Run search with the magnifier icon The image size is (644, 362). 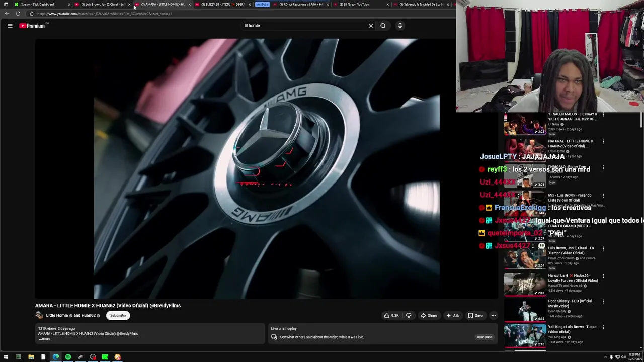383,26
